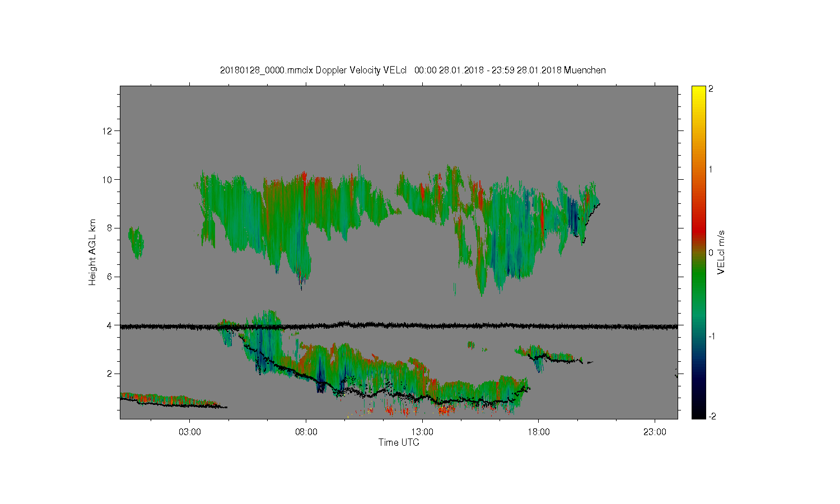Click the 18:00 time tick label
This screenshot has width=840, height=504.
click(x=539, y=432)
